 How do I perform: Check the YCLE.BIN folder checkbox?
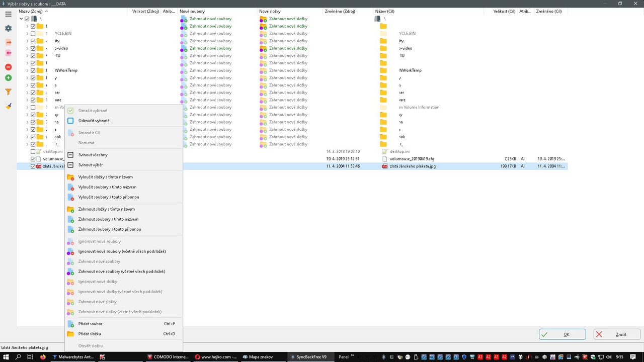[x=33, y=34]
